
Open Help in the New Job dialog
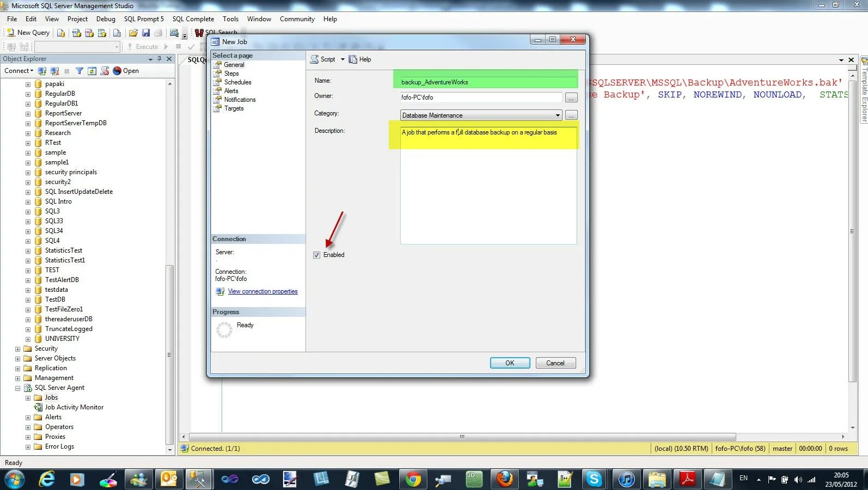(360, 59)
